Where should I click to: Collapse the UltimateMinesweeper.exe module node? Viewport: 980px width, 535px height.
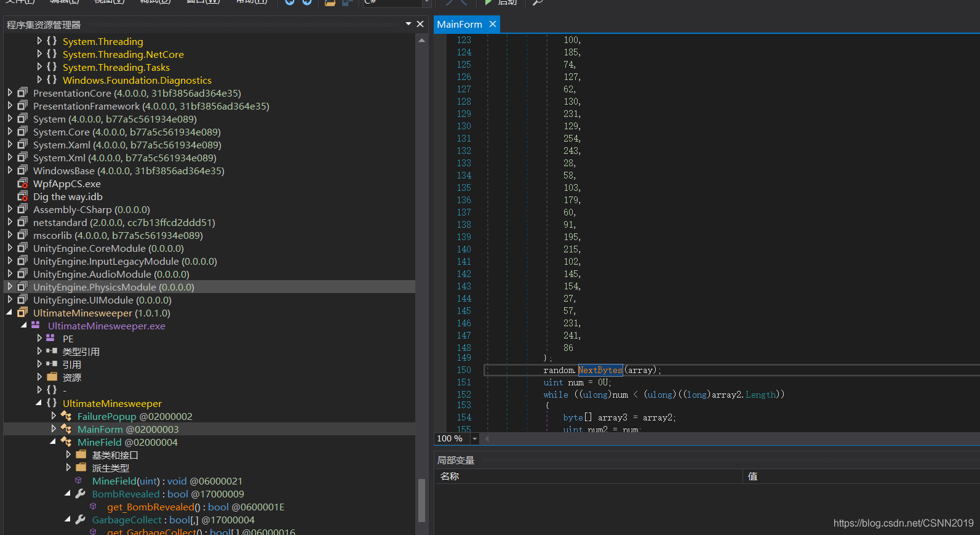[x=24, y=325]
